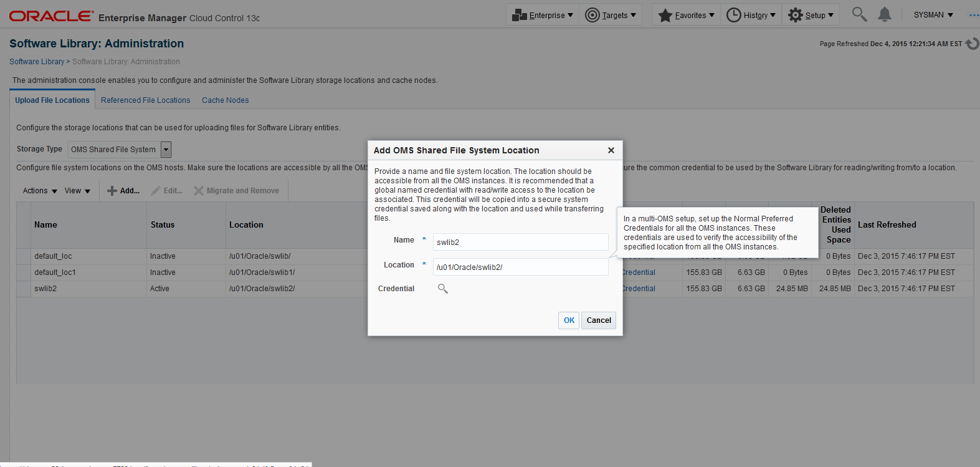Click the /u01/Oracle/swlib1/ location cell
This screenshot has width=980, height=467.
click(262, 272)
